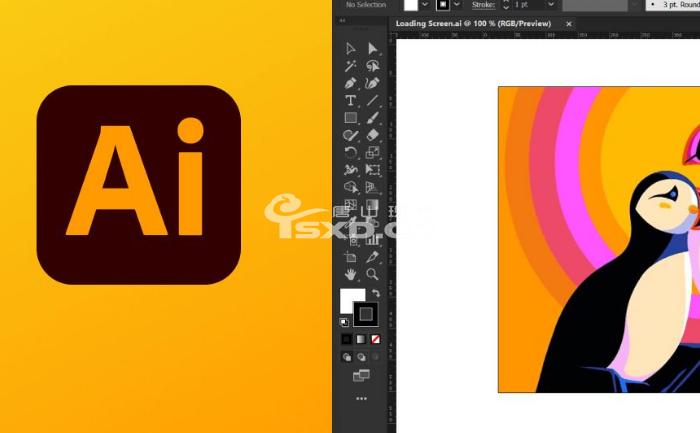Select the Curvature tool
The width and height of the screenshot is (700, 433).
(x=372, y=83)
